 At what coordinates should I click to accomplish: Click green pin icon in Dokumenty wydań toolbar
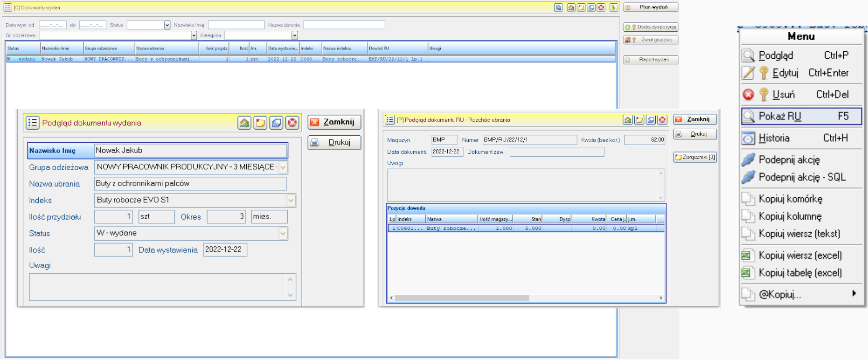pos(614,7)
